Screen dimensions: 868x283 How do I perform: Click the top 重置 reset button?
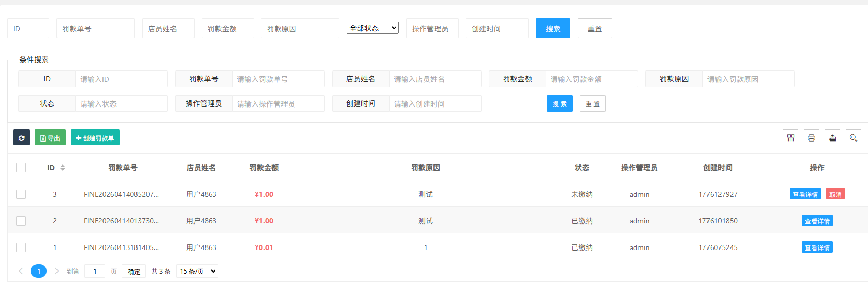595,28
